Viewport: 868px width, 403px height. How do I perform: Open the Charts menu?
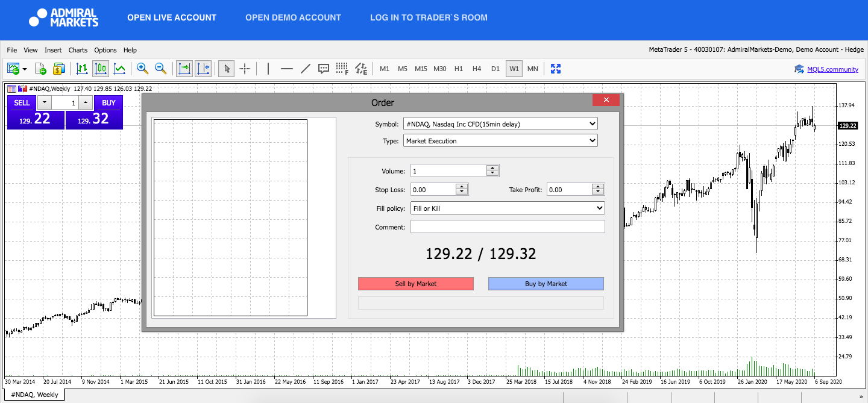pos(78,50)
